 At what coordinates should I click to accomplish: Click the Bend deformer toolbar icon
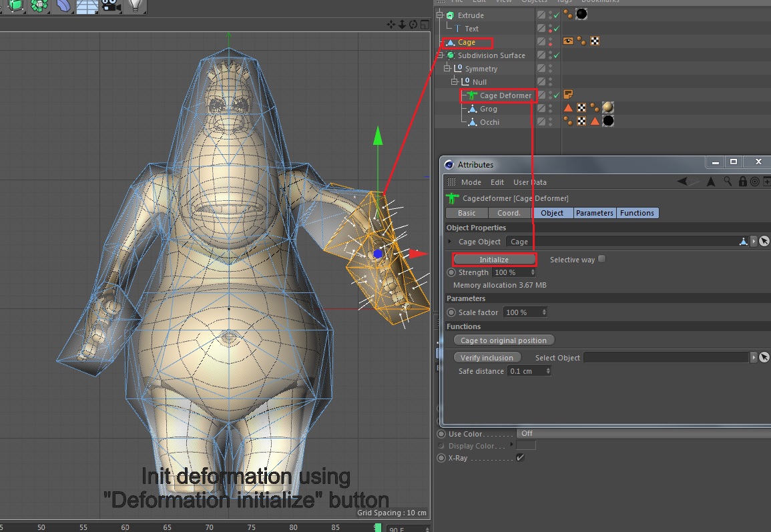63,5
